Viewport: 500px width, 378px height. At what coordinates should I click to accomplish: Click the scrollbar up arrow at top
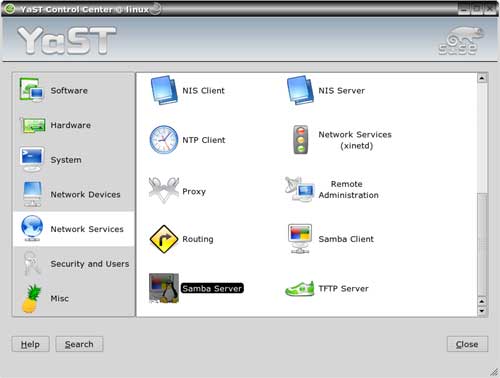pyautogui.click(x=482, y=78)
